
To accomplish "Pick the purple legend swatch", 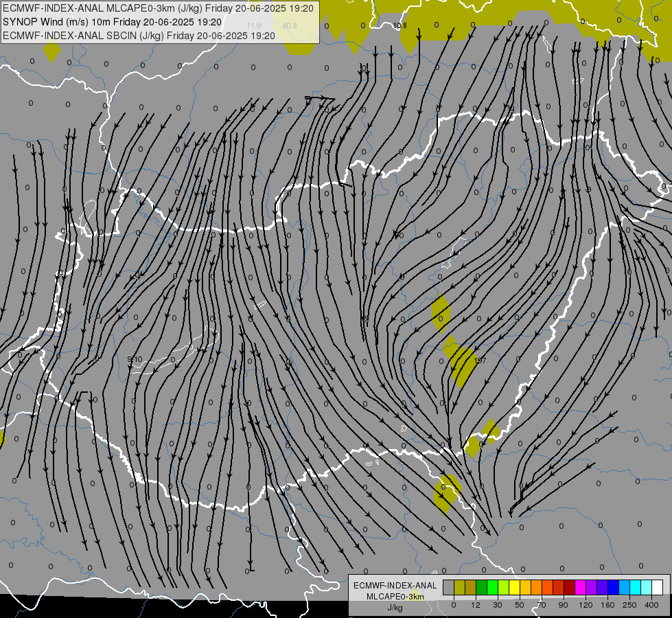I will [592, 587].
